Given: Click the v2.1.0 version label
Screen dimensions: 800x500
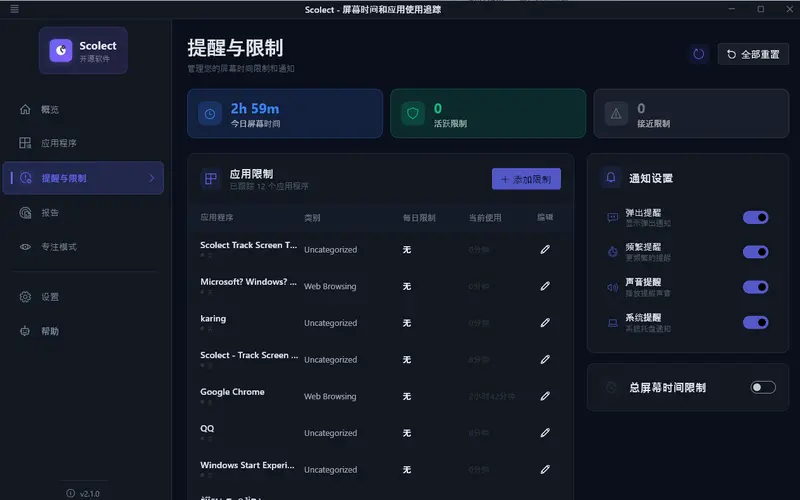Looking at the screenshot, I should click(90, 494).
